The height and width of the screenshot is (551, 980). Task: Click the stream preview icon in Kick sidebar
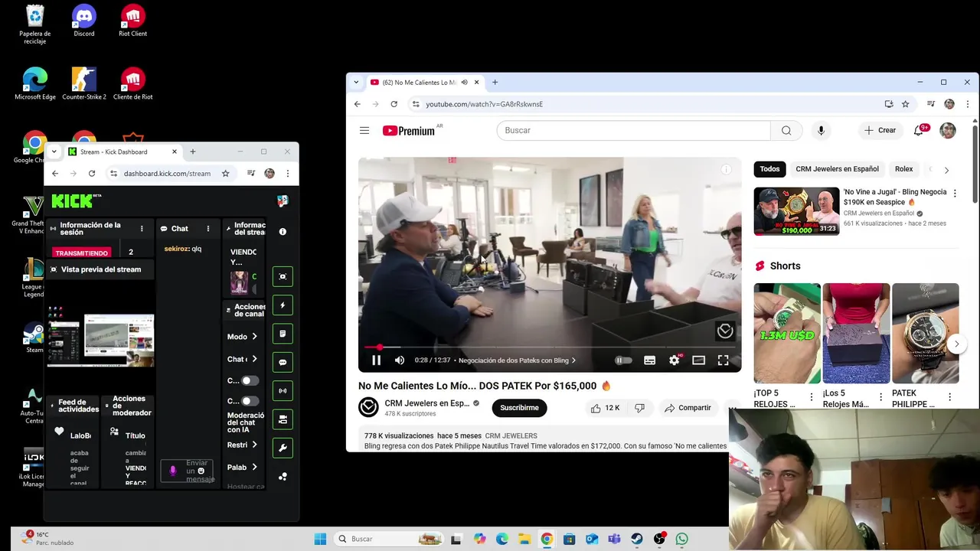tap(283, 276)
